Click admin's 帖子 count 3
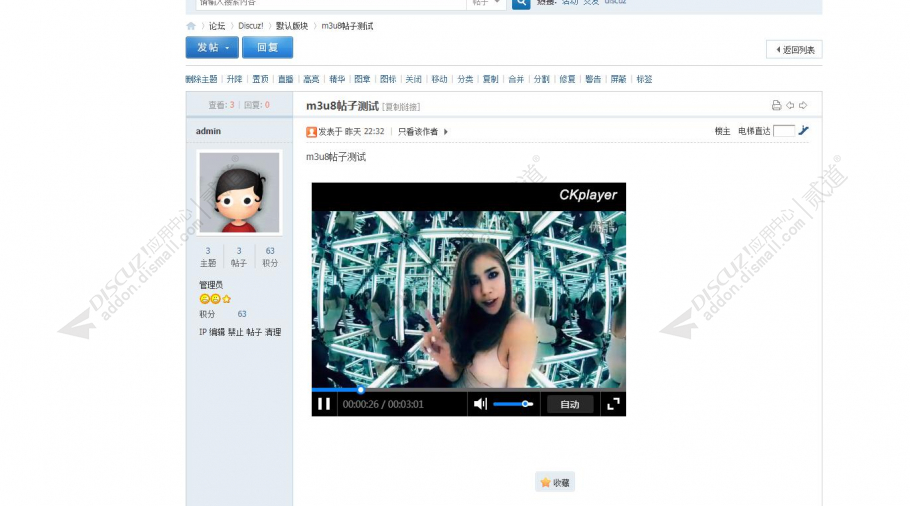This screenshot has height=506, width=910. 239,251
